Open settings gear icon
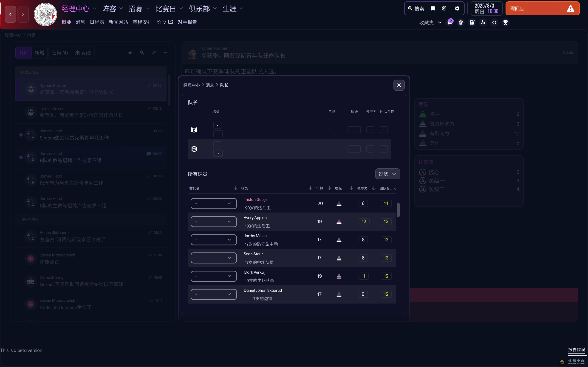The image size is (588, 367). click(x=457, y=8)
